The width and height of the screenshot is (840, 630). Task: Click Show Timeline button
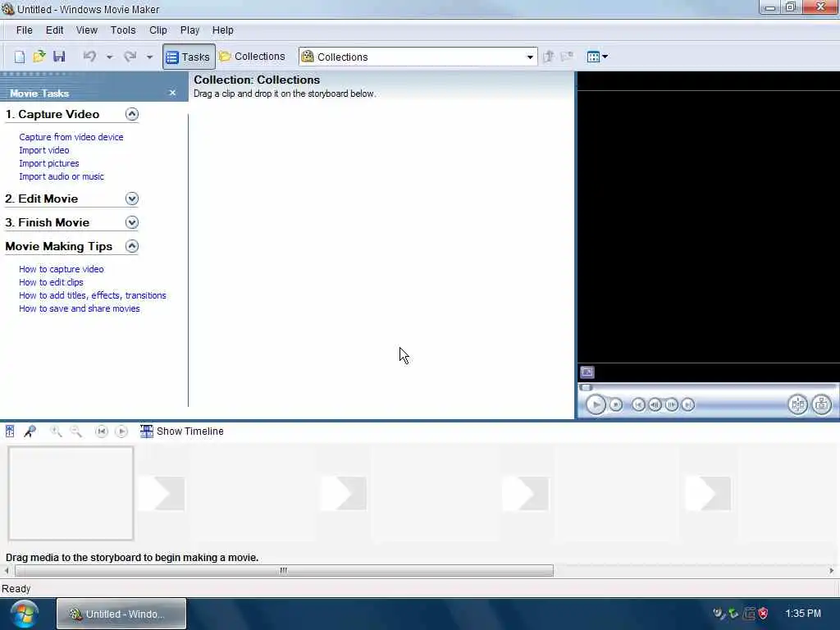181,431
